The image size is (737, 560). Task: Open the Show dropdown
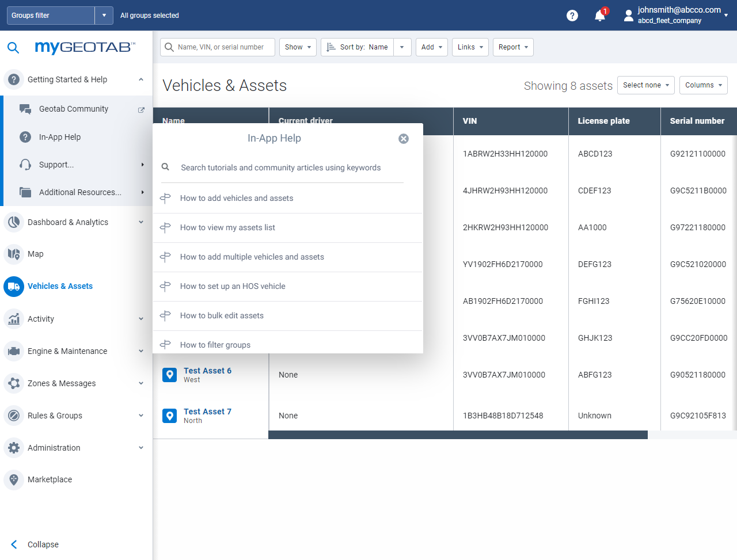(298, 47)
